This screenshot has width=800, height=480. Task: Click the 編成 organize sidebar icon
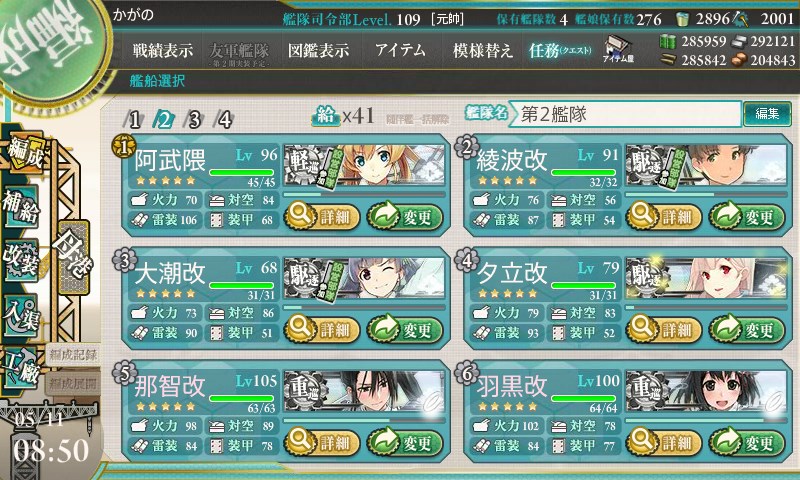pyautogui.click(x=24, y=153)
